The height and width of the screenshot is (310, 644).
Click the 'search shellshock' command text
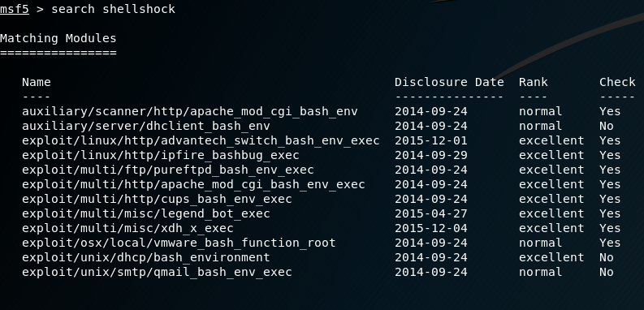114,9
